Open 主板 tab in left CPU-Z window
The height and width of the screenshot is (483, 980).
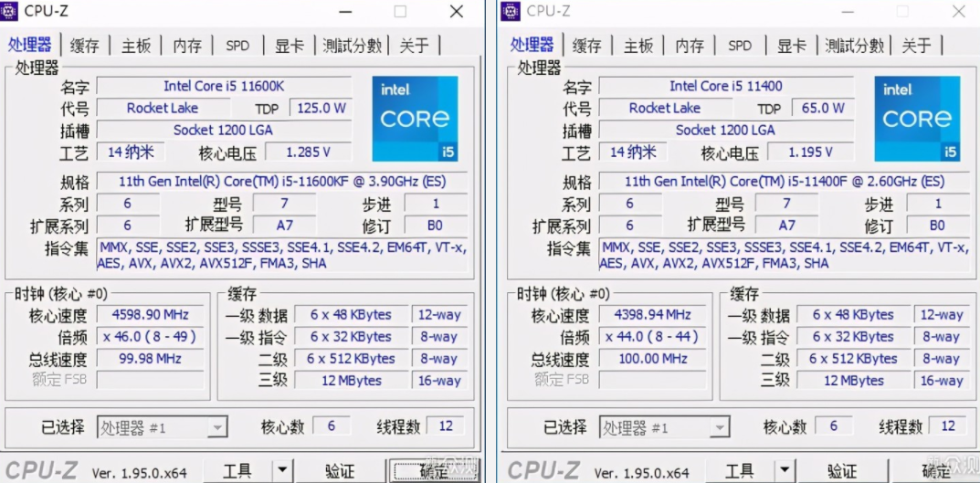click(x=136, y=45)
